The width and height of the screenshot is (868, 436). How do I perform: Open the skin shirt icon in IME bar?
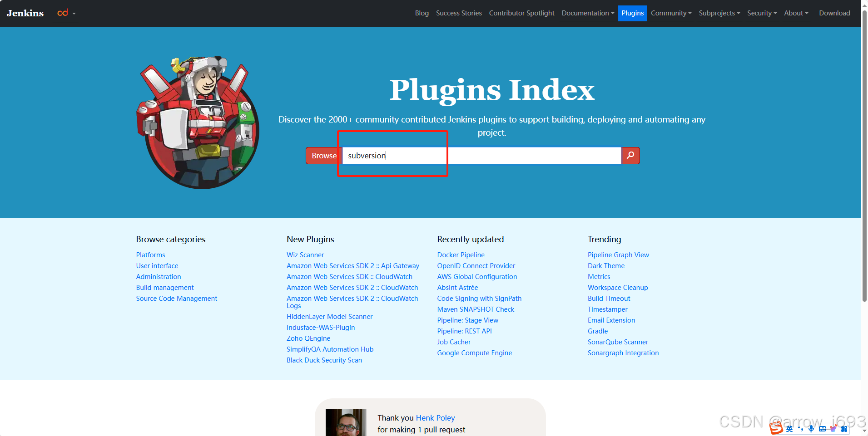click(x=833, y=429)
